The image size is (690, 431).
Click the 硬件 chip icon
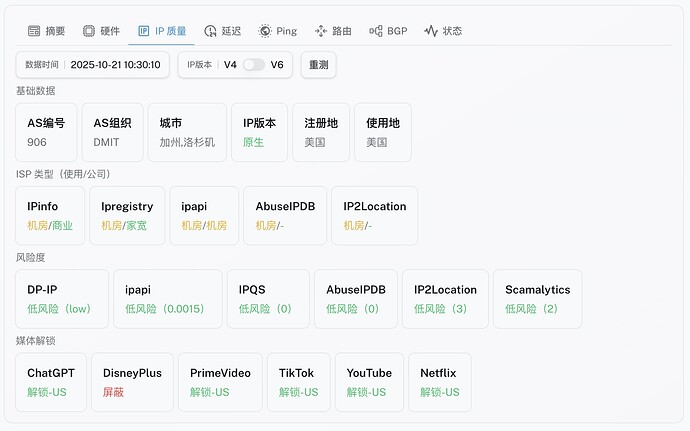coord(89,31)
